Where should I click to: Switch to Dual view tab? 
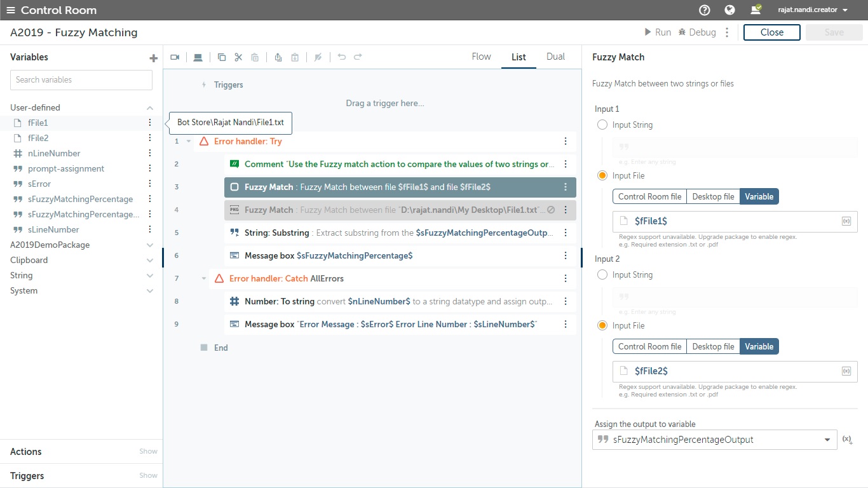[555, 57]
